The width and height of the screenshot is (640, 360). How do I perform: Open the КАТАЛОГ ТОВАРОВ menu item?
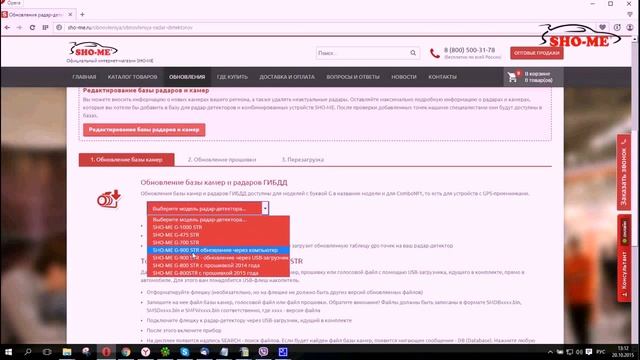(x=132, y=77)
